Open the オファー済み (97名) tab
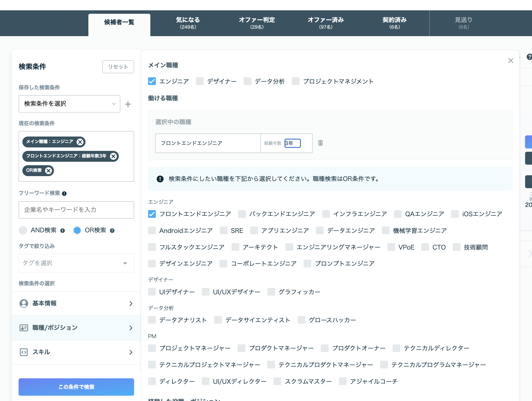532x401 pixels. (326, 23)
